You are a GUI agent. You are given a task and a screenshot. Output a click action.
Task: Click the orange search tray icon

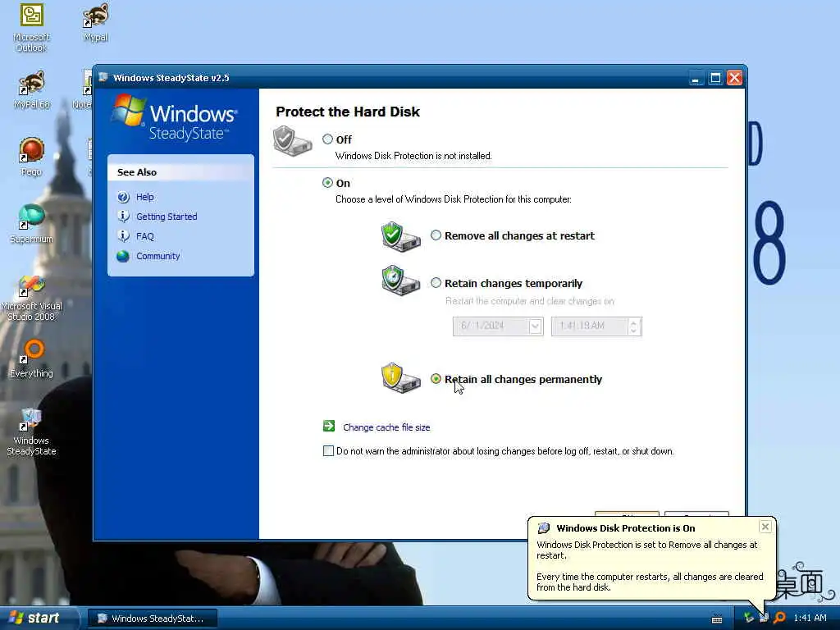pyautogui.click(x=779, y=618)
